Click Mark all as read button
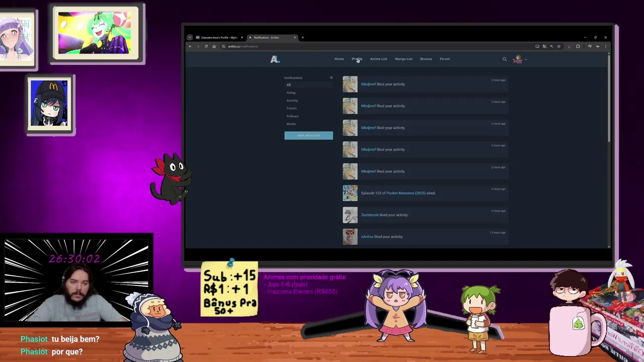 (x=308, y=135)
